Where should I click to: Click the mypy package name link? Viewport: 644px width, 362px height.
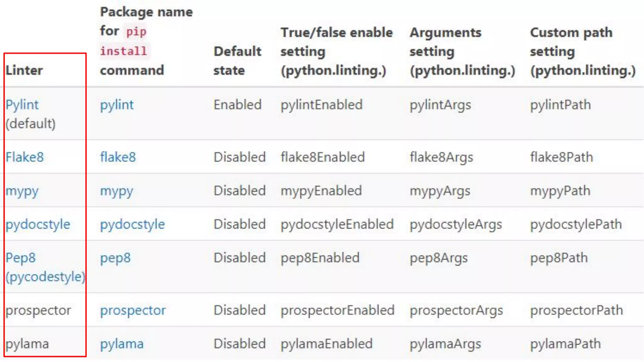[x=117, y=191]
